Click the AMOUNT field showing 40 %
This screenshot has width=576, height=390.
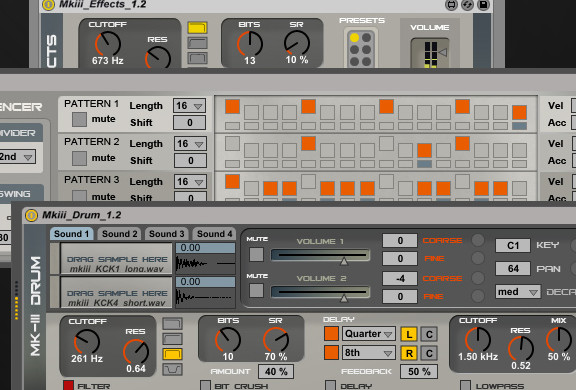click(276, 372)
